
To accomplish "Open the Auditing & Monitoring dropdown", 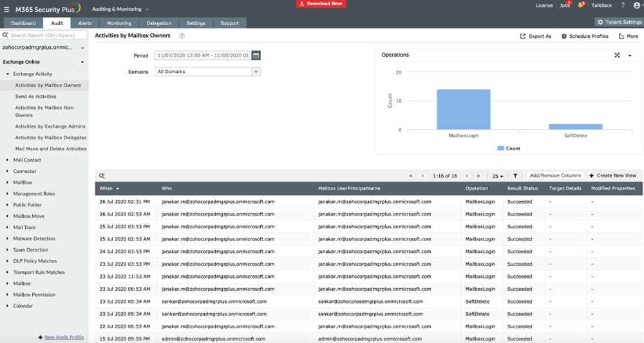I will coord(120,9).
